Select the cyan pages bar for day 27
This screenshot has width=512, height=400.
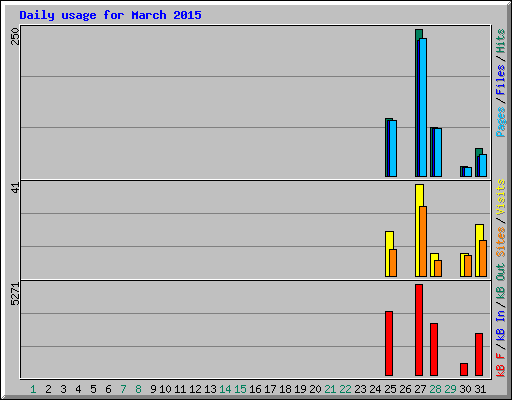point(423,107)
